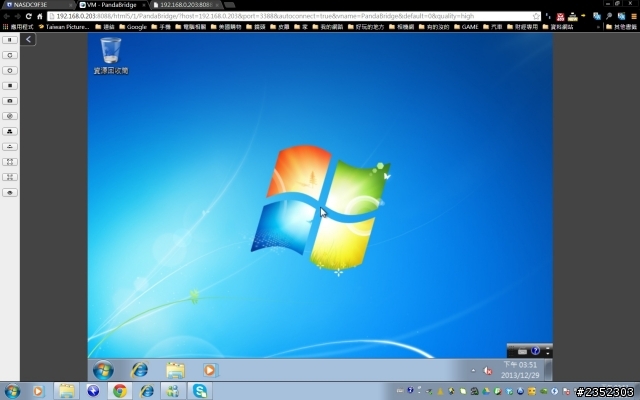Click the muted volume icon in the VM tray
This screenshot has width=640, height=400.
point(487,371)
